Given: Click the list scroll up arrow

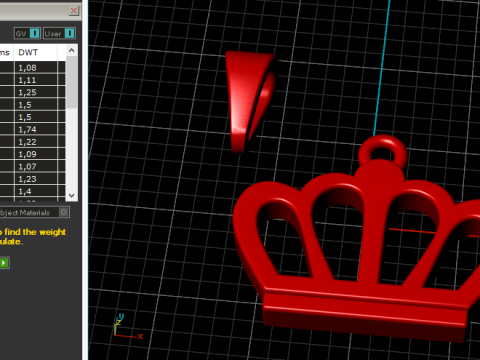Looking at the screenshot, I should click(71, 50).
